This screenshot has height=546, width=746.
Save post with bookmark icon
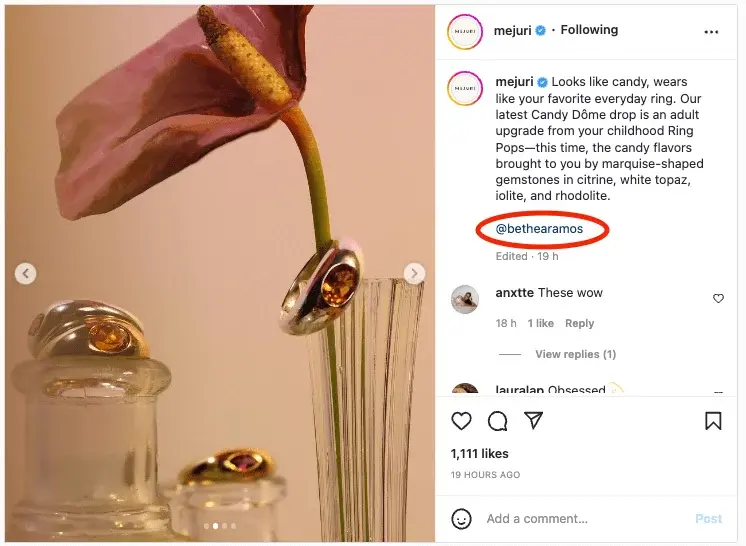click(x=713, y=421)
